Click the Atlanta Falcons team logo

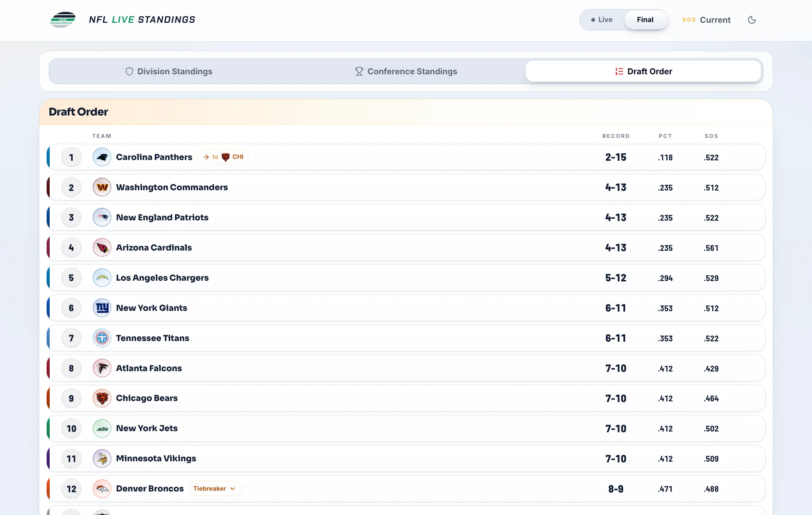(102, 368)
